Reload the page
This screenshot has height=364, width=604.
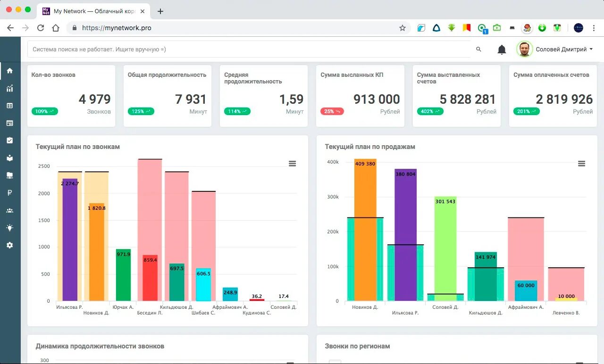41,28
